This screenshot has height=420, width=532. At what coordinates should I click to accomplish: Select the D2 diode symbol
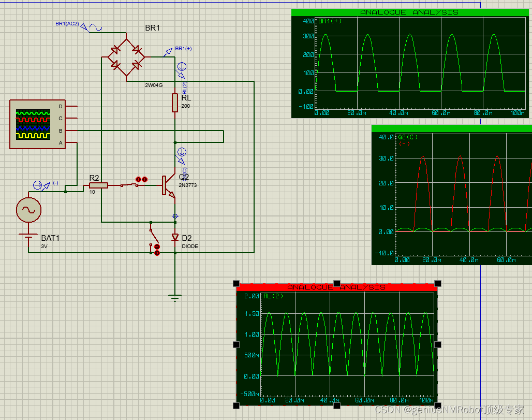pos(175,237)
